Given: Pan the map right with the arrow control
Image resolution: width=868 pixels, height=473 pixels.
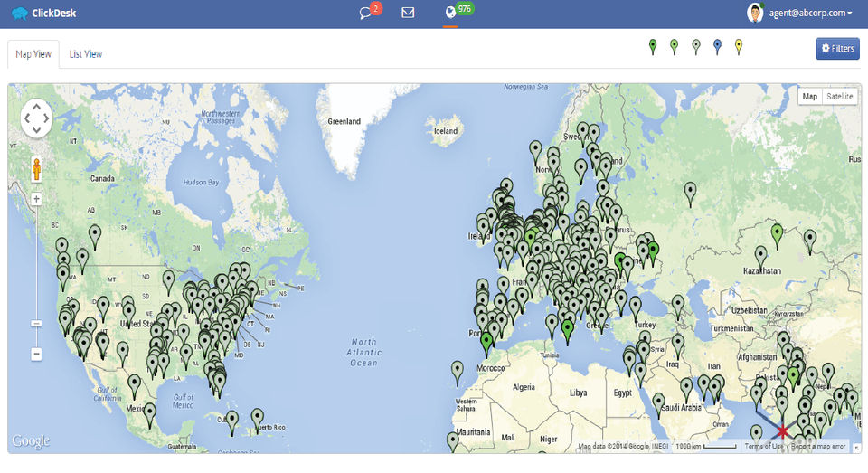Looking at the screenshot, I should tap(46, 118).
